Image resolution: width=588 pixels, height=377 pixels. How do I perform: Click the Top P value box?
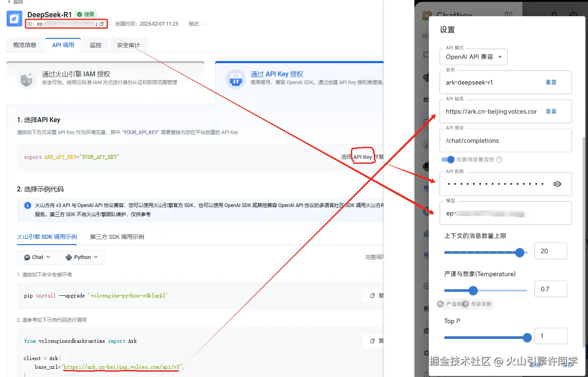550,336
